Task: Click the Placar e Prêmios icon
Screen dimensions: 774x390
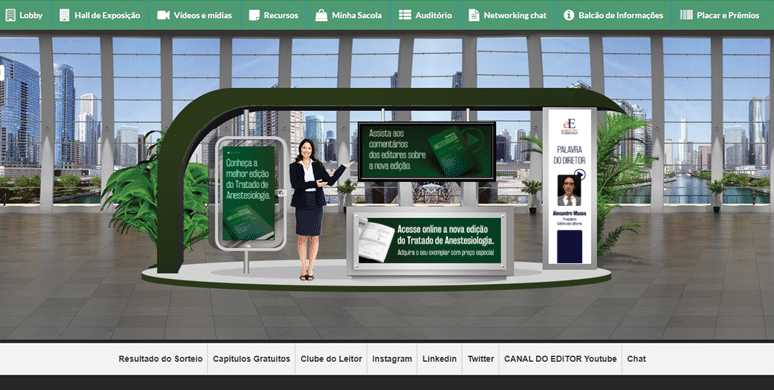Action: pos(686,15)
